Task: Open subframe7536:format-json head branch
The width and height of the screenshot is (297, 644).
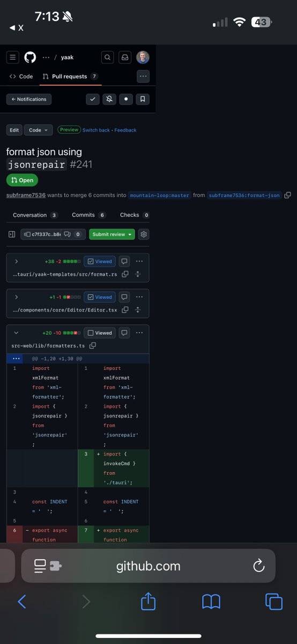Action: [x=244, y=195]
